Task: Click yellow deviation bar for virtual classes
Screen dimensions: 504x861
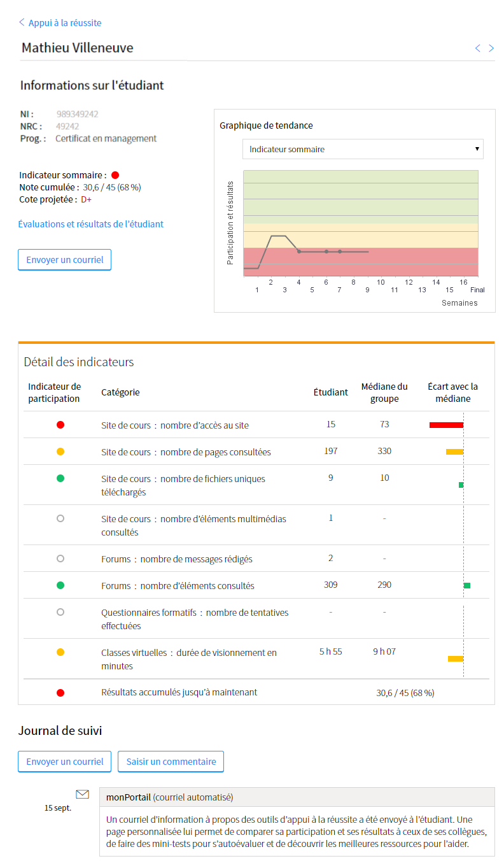Action: point(455,658)
